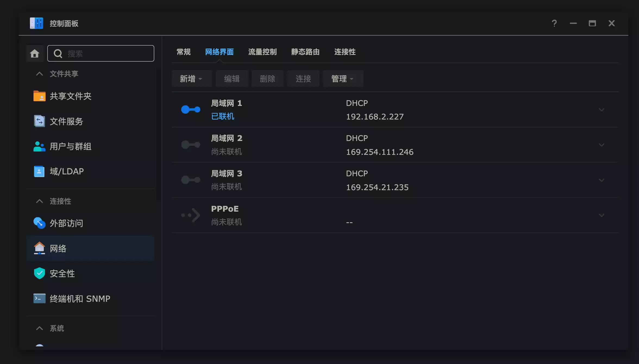Open the Shared Folder (共享文件夹) icon
The image size is (639, 364).
(39, 96)
